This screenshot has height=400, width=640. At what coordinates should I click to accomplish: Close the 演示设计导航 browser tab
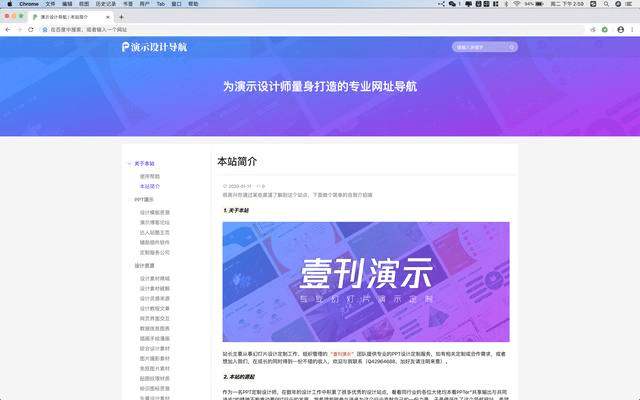(108, 17)
